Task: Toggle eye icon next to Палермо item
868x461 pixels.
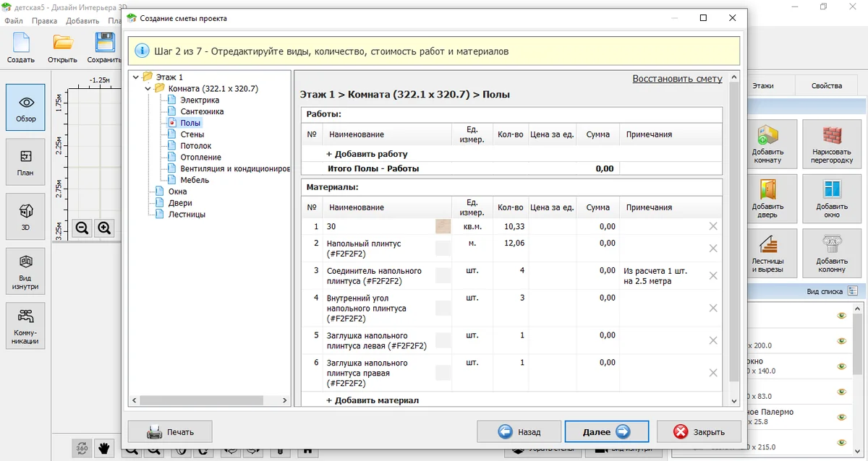Action: tap(841, 417)
